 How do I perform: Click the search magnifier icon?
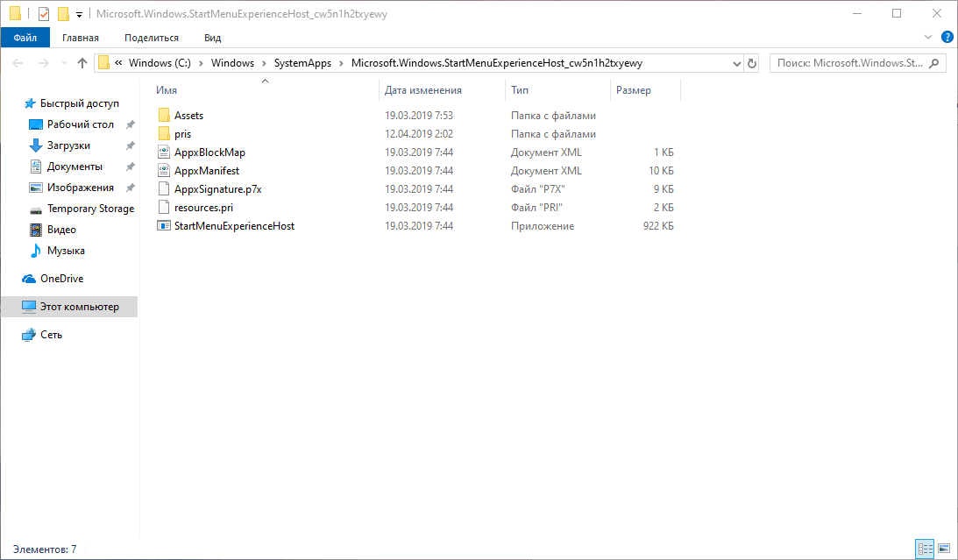point(933,63)
